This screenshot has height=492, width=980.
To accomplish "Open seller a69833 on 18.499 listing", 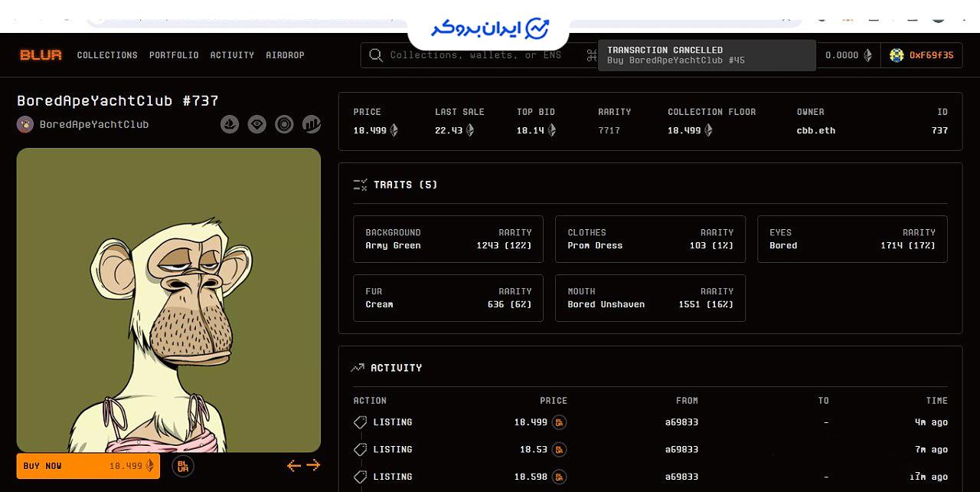I will click(x=681, y=422).
